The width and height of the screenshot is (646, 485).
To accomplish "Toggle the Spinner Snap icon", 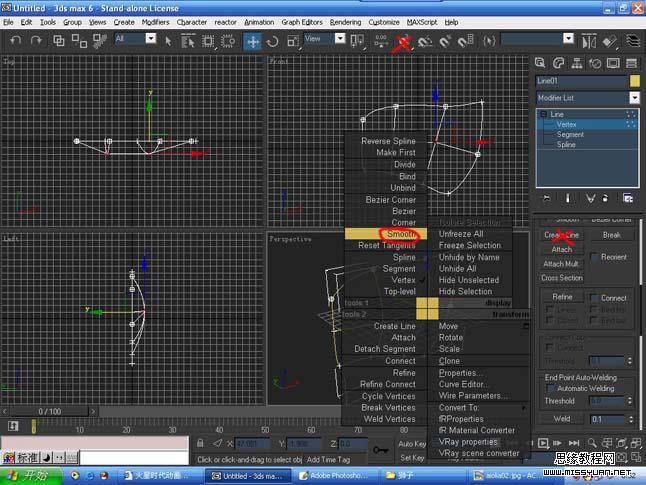I will (x=466, y=41).
